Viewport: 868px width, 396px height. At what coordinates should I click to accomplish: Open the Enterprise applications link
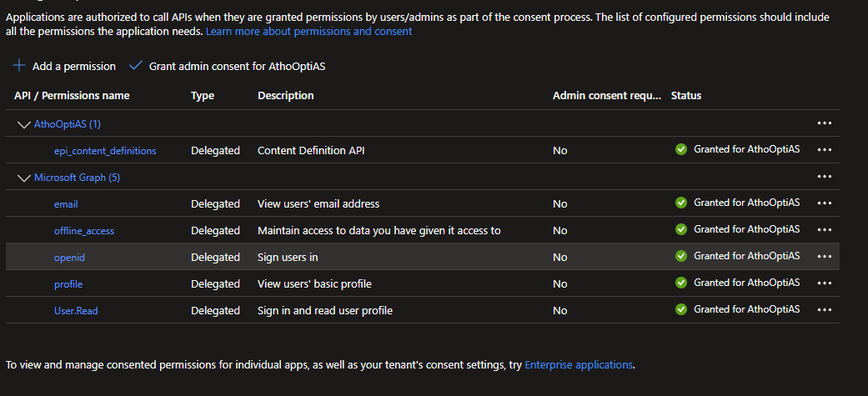coord(579,365)
